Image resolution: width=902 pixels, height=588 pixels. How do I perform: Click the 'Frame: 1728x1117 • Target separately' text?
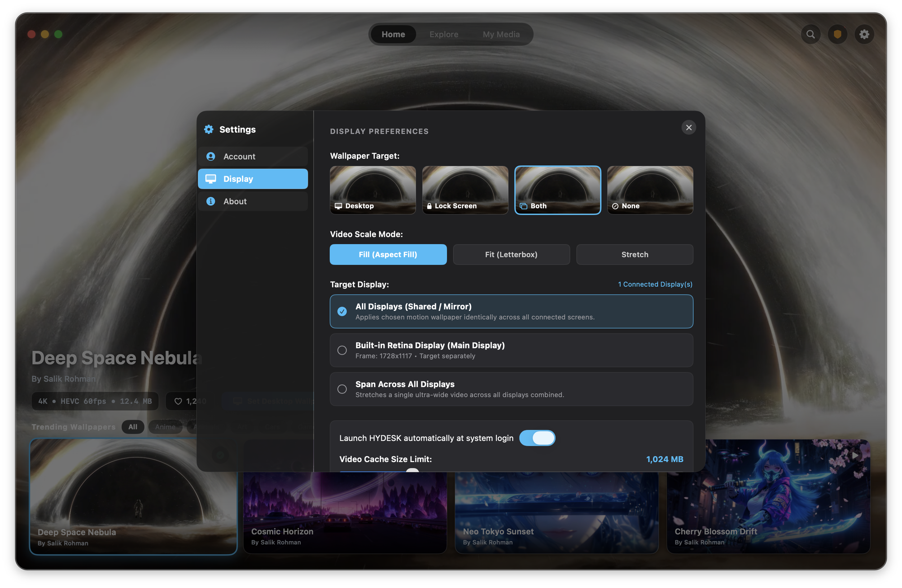point(415,356)
